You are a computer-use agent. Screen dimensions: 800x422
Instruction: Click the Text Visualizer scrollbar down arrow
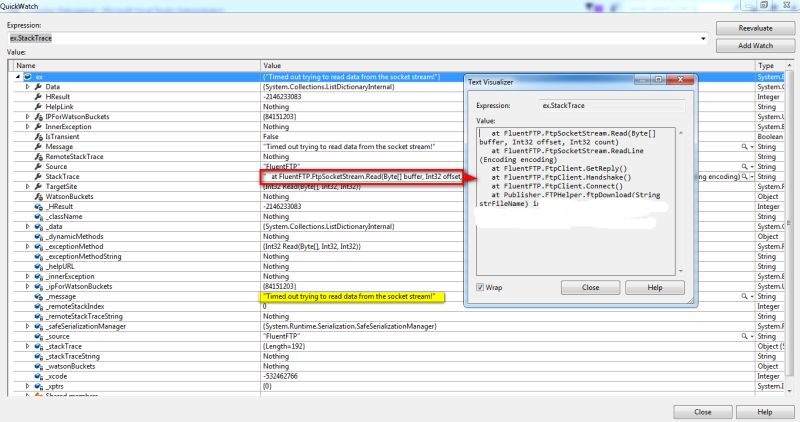681,271
